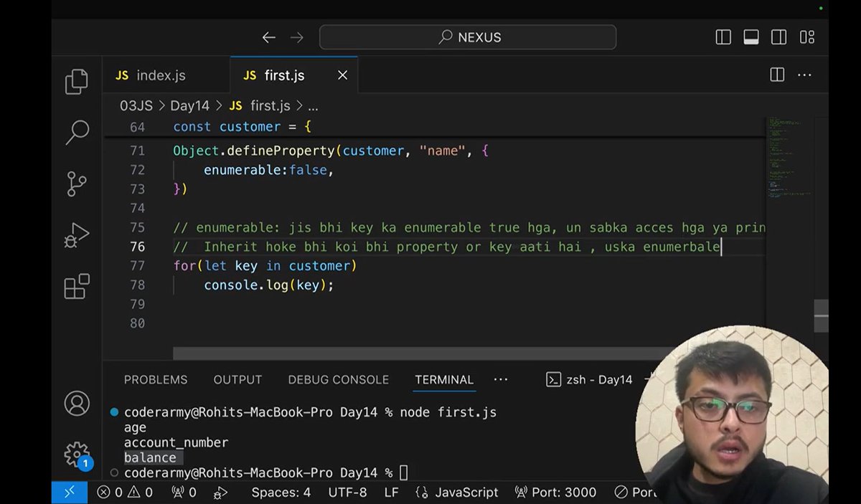The height and width of the screenshot is (504, 861).
Task: Select the zsh - Day14 terminal session
Action: [598, 379]
